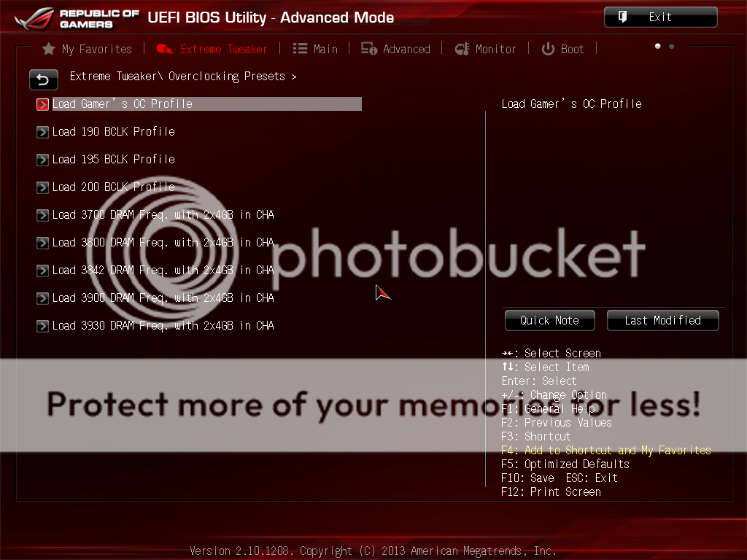This screenshot has height=560, width=747.
Task: Expand Load 3700 DRAM Freq. preset
Action: [x=163, y=215]
